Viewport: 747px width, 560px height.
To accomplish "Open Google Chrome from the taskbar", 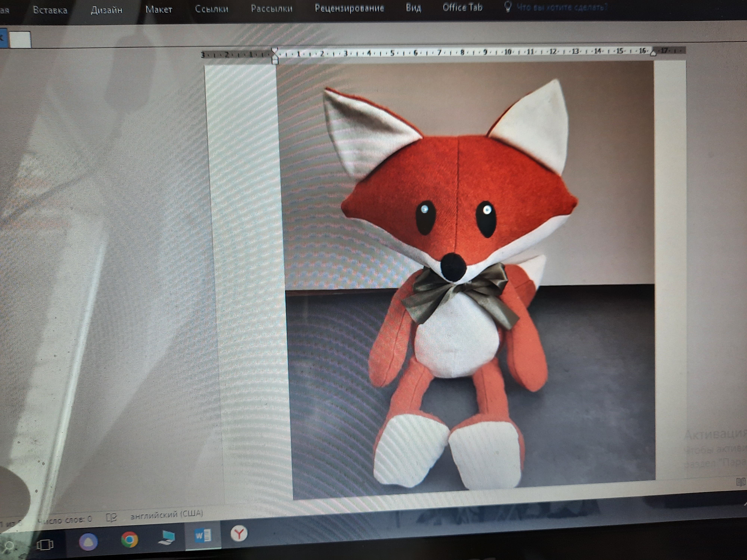I will [x=129, y=539].
